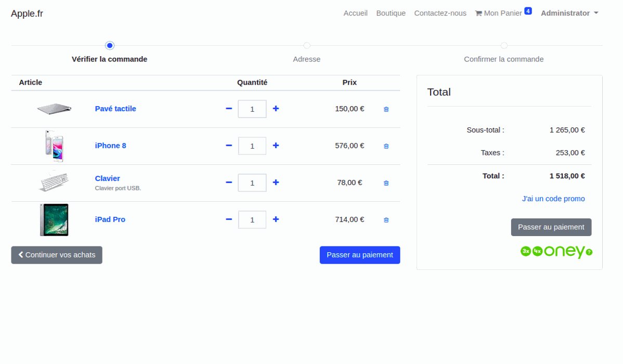Go to the Boutique menu item
The image size is (623, 364).
391,13
